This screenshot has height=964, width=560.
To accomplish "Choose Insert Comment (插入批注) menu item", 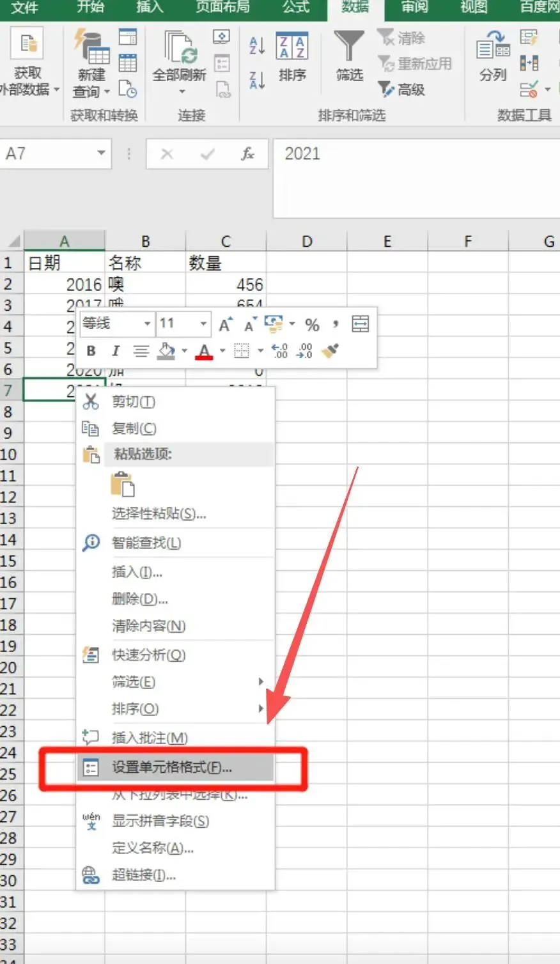I will (175, 738).
